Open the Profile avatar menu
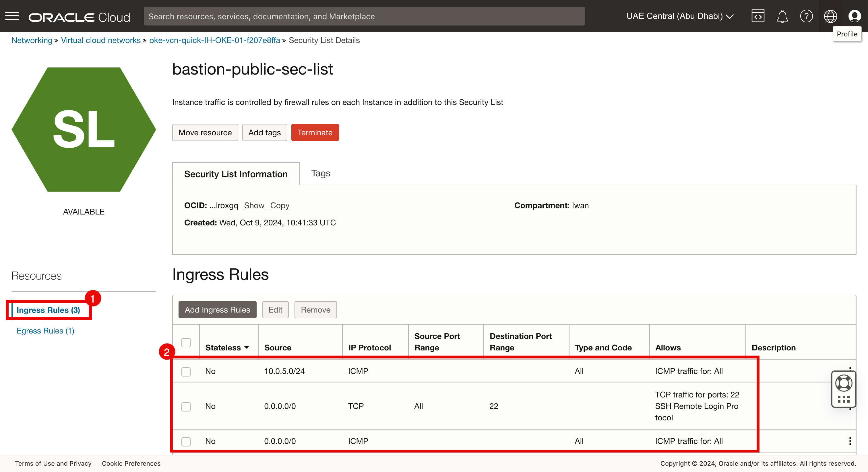Image resolution: width=868 pixels, height=472 pixels. [x=854, y=16]
